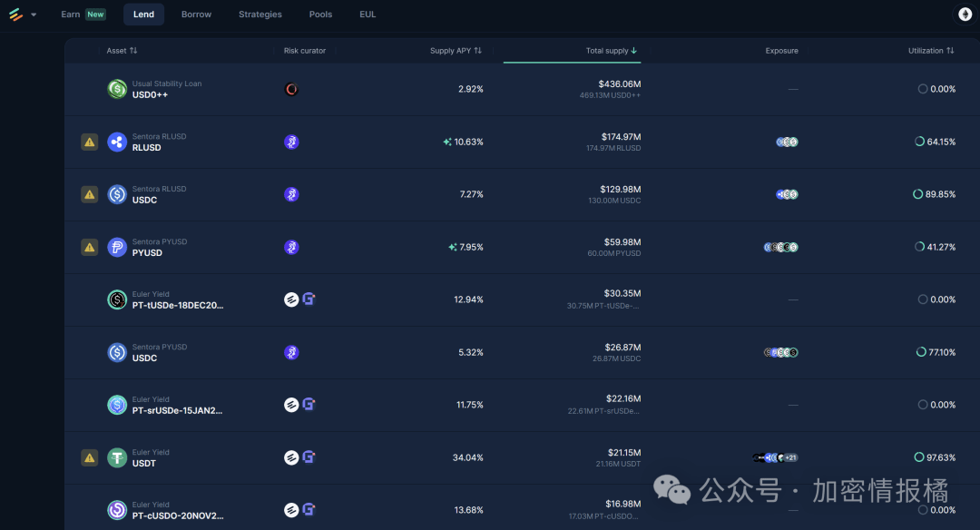Click the Exposure column header

click(x=781, y=51)
